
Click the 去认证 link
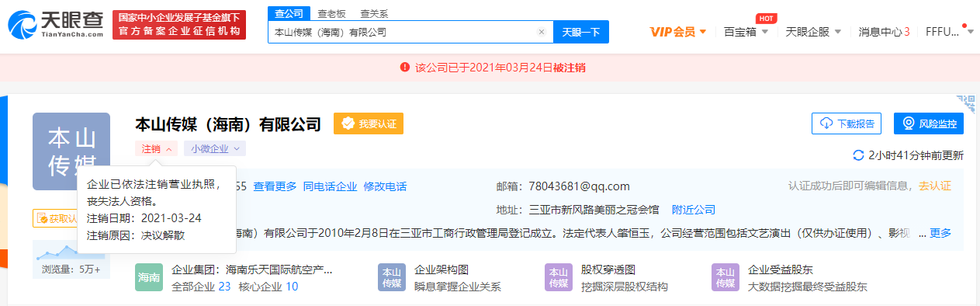click(x=935, y=186)
